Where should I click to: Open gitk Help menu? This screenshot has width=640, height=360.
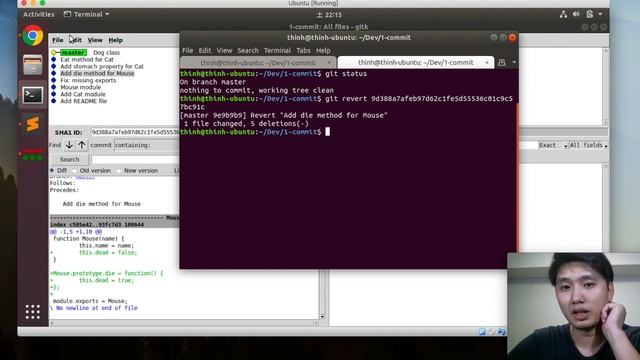click(116, 40)
